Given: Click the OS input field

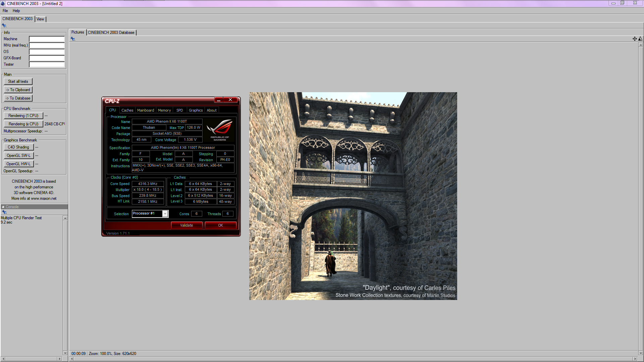Looking at the screenshot, I should pos(47,52).
